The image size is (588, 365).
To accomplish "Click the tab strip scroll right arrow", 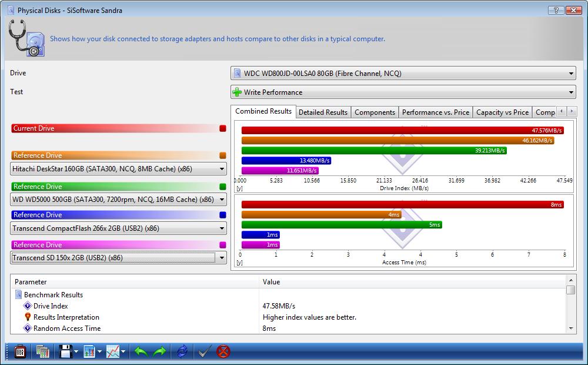I will (572, 111).
